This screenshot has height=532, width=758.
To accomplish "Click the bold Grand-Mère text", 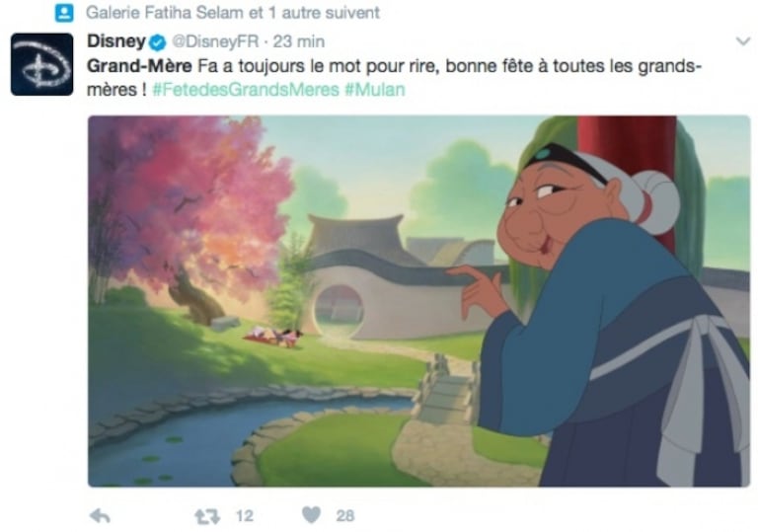I will [139, 66].
